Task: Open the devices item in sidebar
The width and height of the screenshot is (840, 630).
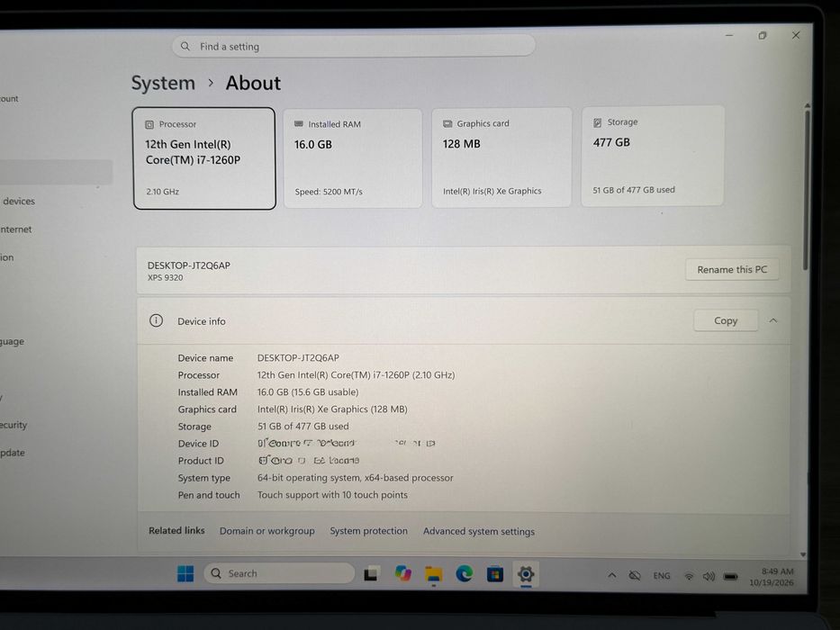Action: 19,202
